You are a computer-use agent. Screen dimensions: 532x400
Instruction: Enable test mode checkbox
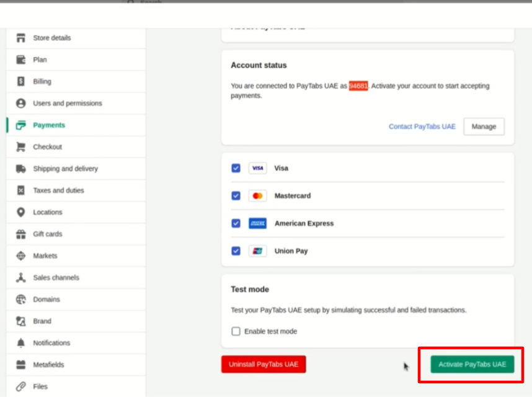[236, 331]
